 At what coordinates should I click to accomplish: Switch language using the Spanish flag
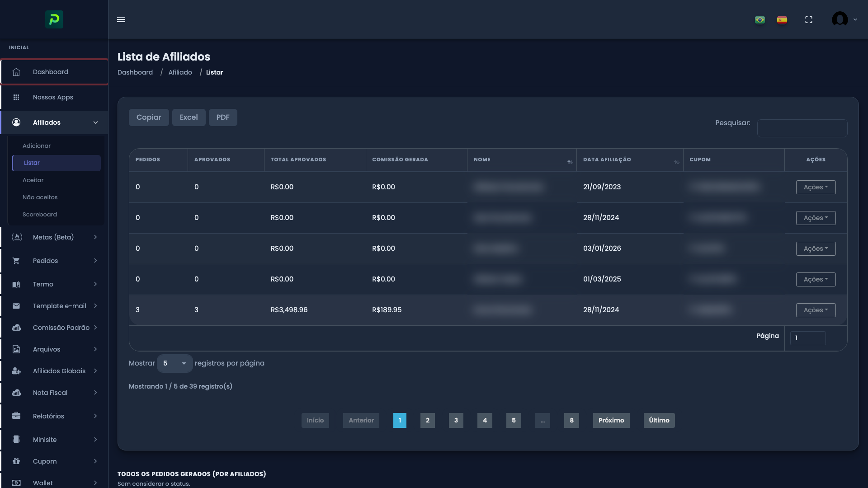pos(782,19)
